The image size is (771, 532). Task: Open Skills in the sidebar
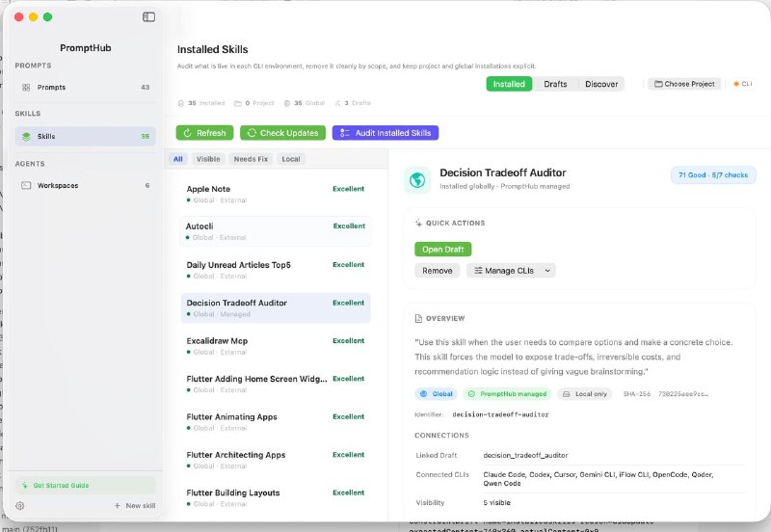(86, 136)
